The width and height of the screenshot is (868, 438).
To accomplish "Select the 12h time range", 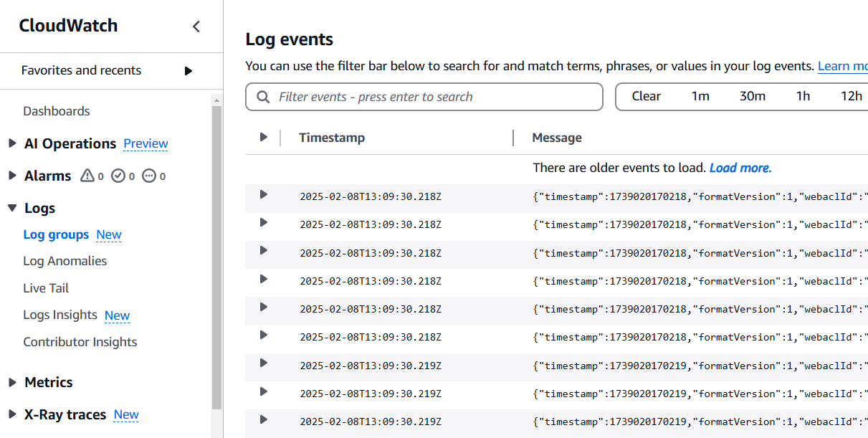I will pyautogui.click(x=852, y=96).
